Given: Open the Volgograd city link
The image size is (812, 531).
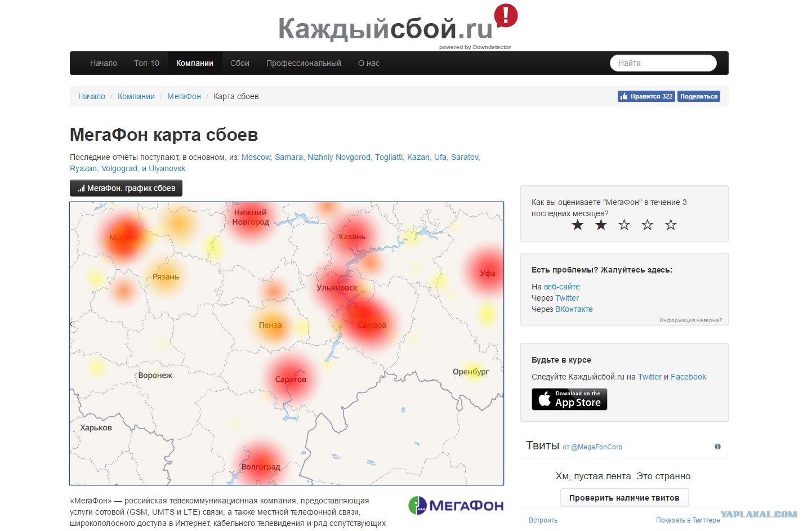Looking at the screenshot, I should pyautogui.click(x=119, y=168).
